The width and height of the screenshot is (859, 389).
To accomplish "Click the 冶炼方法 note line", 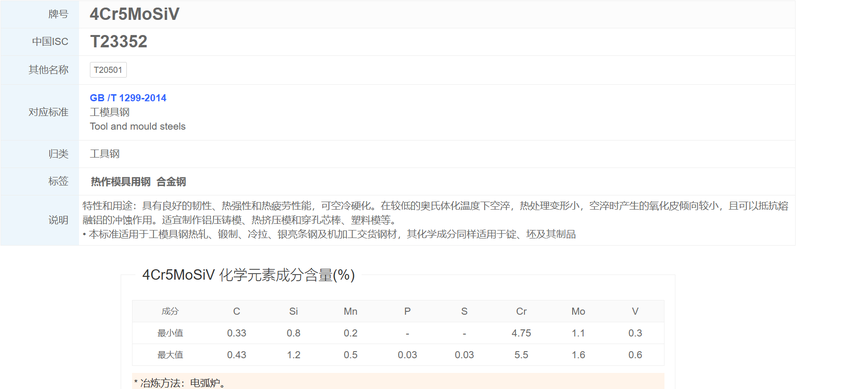I will (180, 383).
